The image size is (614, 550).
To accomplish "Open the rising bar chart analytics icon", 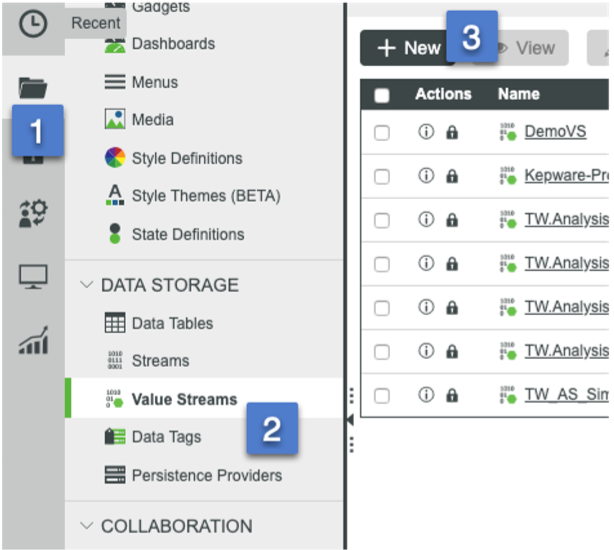I will (33, 340).
